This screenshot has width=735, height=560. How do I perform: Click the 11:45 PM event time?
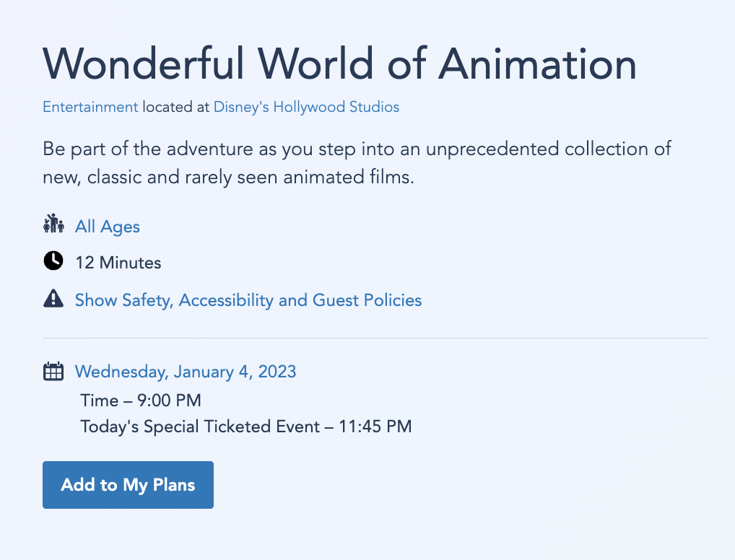374,426
